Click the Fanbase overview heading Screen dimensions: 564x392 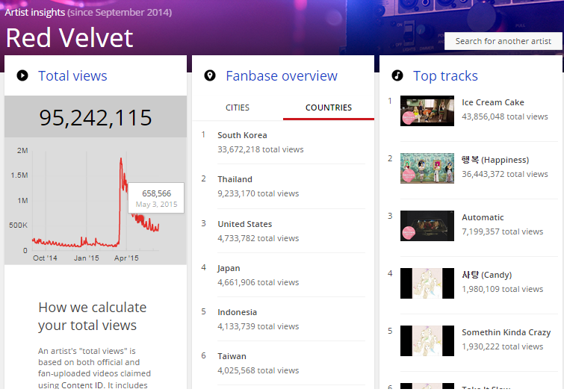pos(282,76)
